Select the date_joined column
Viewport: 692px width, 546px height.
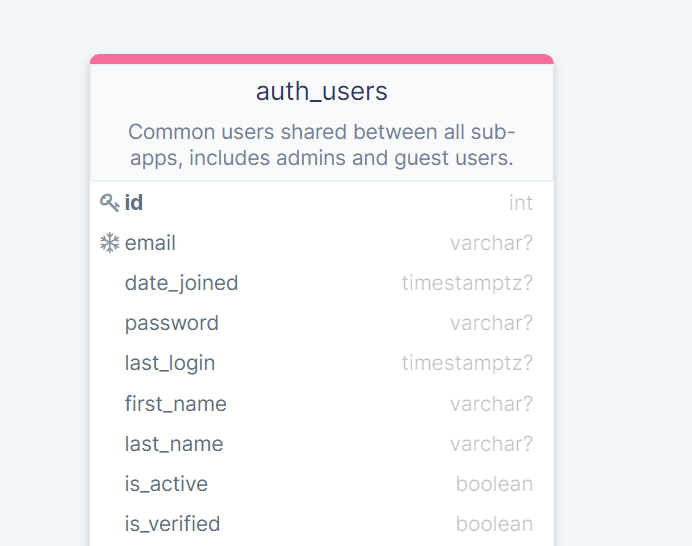[x=322, y=283]
